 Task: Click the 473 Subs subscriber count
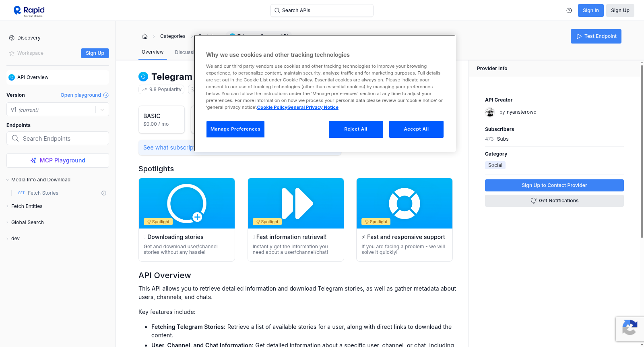coord(497,139)
